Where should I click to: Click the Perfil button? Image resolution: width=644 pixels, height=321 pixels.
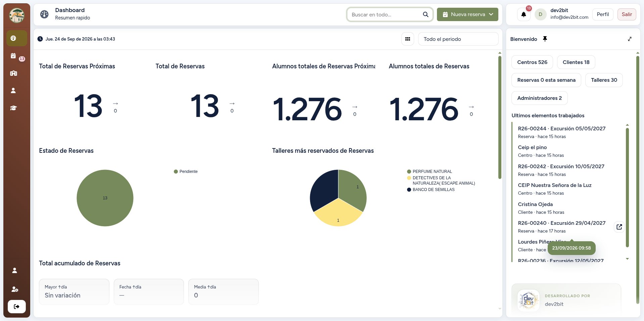point(603,14)
